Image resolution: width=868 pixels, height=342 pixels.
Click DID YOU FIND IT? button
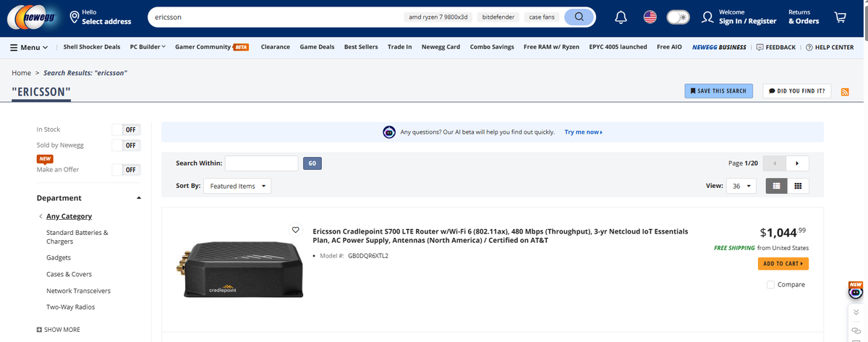click(x=797, y=91)
